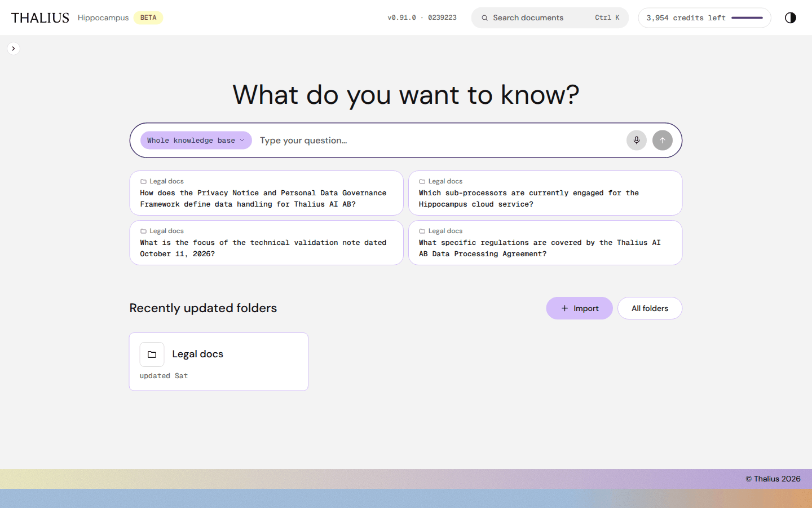Select the sub-processors suggested question
Viewport: 812px width, 508px height.
545,193
